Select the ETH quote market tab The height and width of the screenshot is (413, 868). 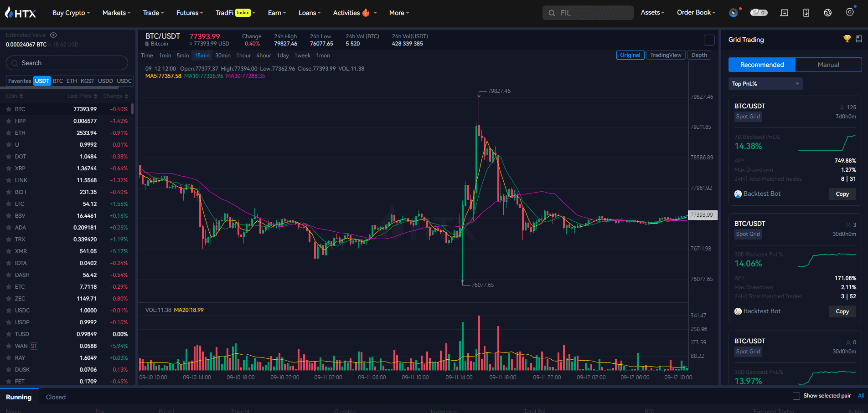(72, 81)
